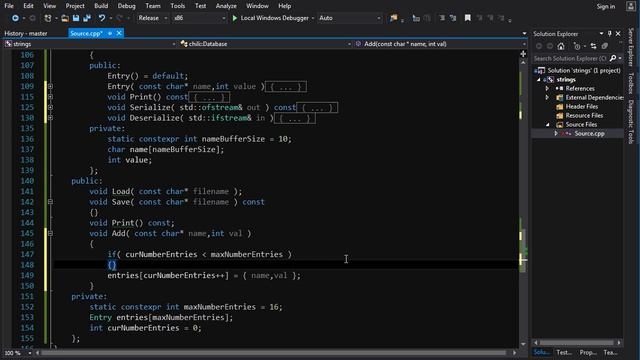Open the Server Explorer side tab
640x360 pixels.
point(631,47)
